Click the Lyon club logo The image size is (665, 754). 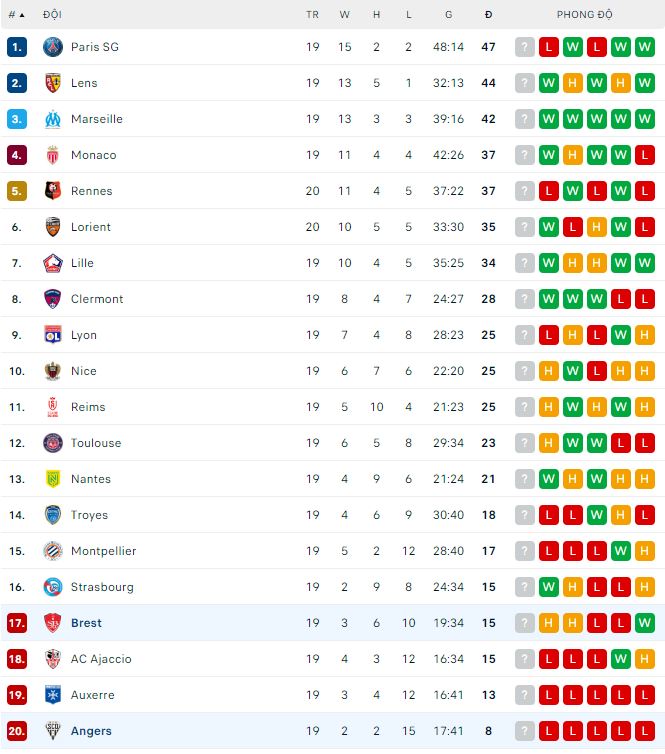[x=53, y=335]
